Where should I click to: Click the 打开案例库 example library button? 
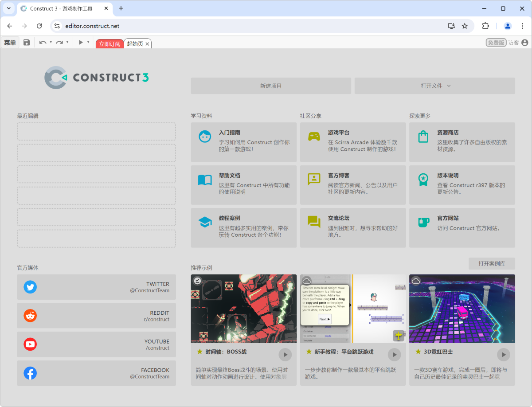tap(492, 263)
